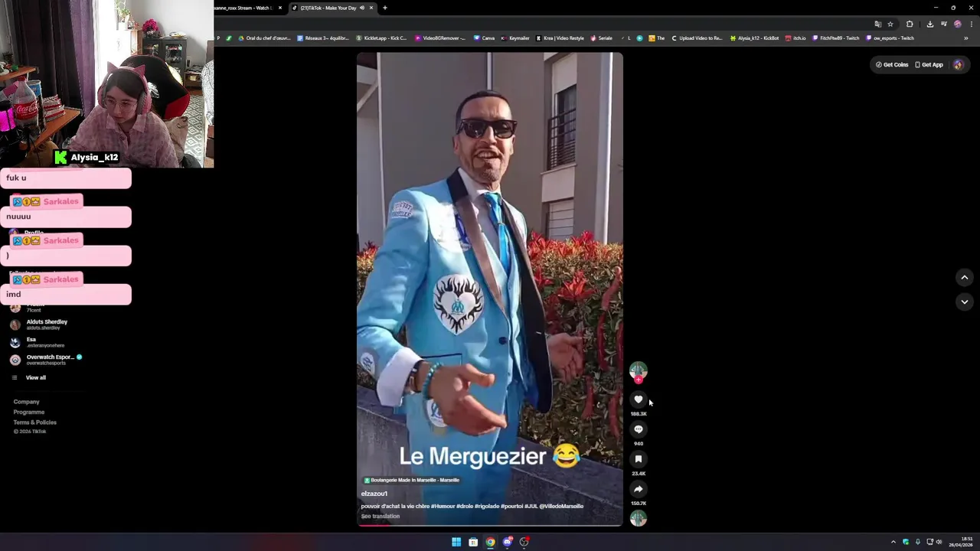Open Overwatch Esports followed account
Screen dimensions: 980x551
(x=46, y=360)
